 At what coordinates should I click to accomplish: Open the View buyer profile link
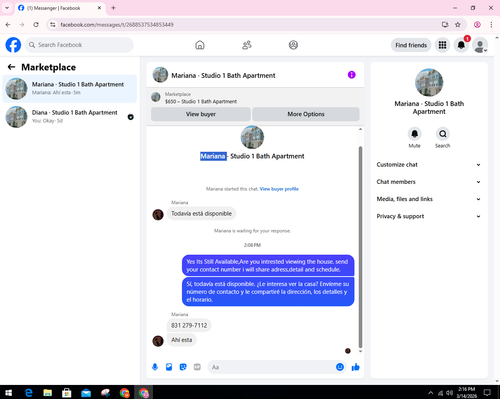pyautogui.click(x=279, y=189)
